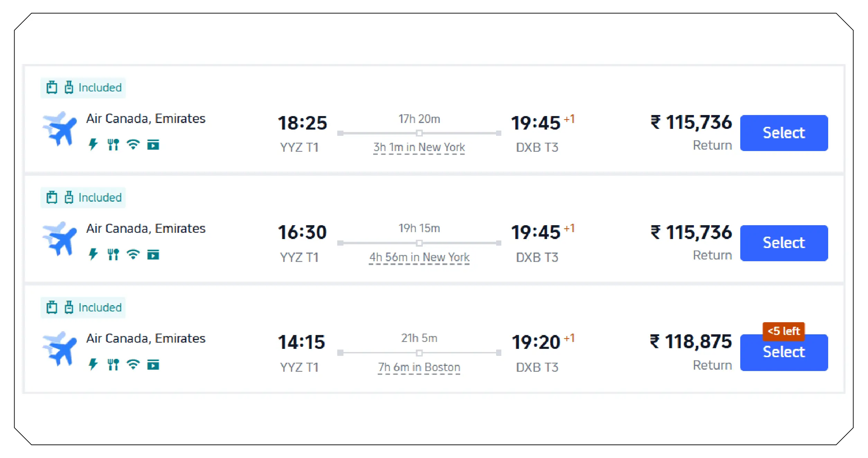Click the checked baggage icon on first flight

tap(69, 87)
